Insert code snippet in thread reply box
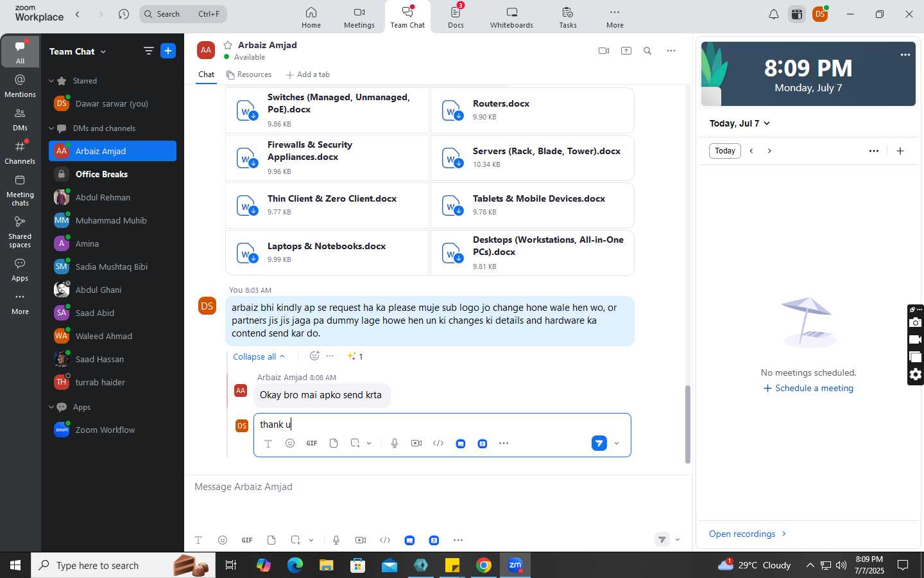 pos(438,443)
